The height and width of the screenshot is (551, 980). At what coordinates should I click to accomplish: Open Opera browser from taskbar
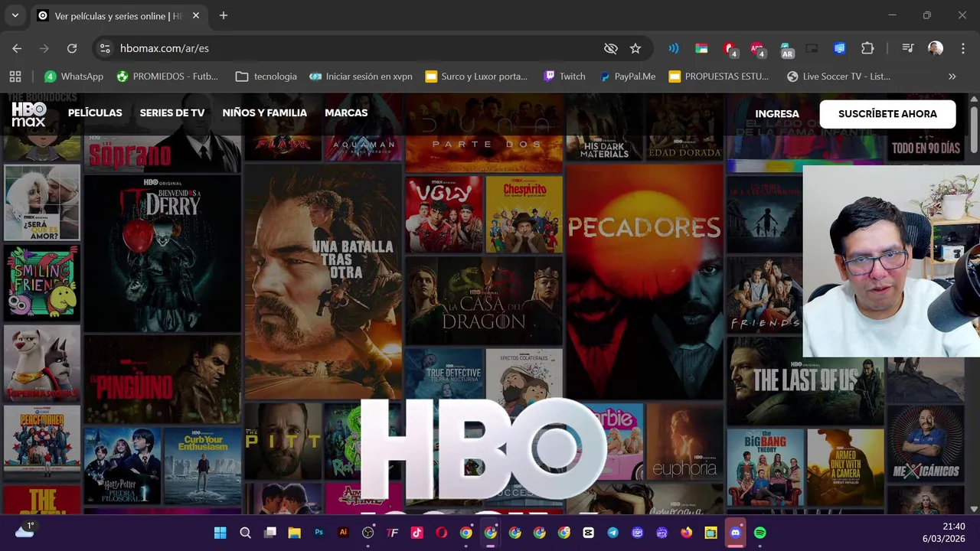click(x=442, y=533)
